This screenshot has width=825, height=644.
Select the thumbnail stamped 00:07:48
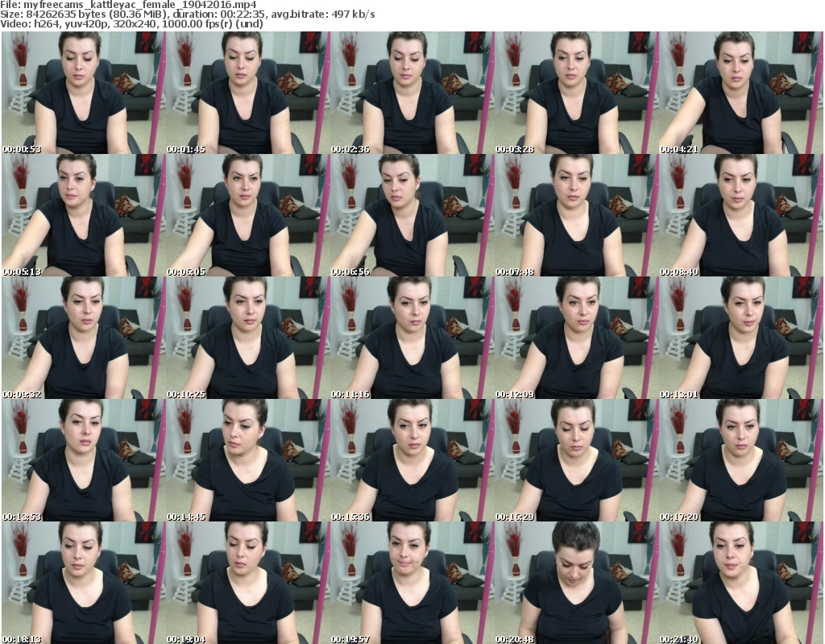click(x=576, y=215)
